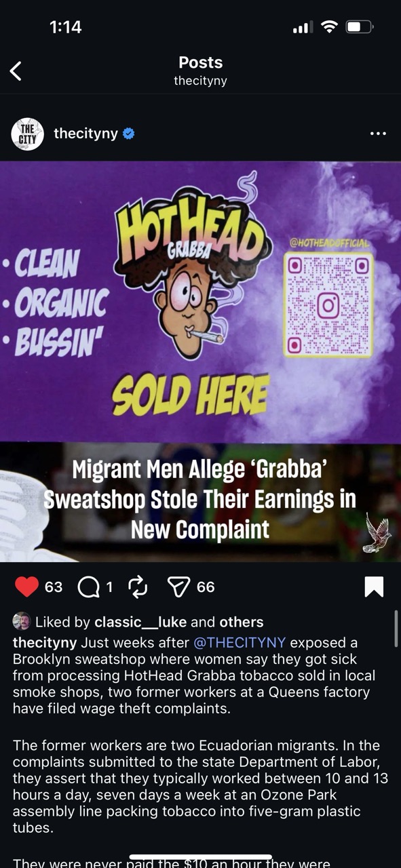
Task: Open the three-dot post options menu
Action: (378, 134)
